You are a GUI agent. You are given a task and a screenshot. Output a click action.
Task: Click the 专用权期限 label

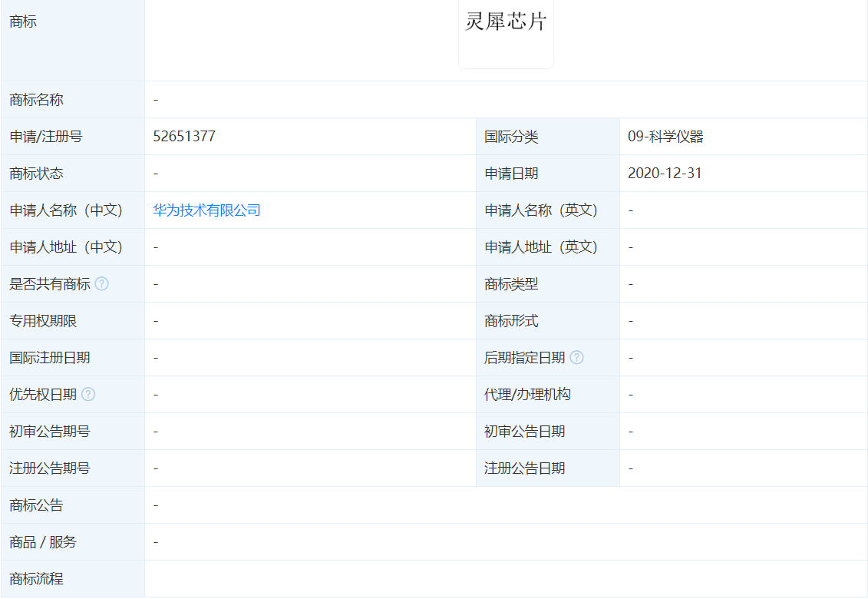coord(43,321)
